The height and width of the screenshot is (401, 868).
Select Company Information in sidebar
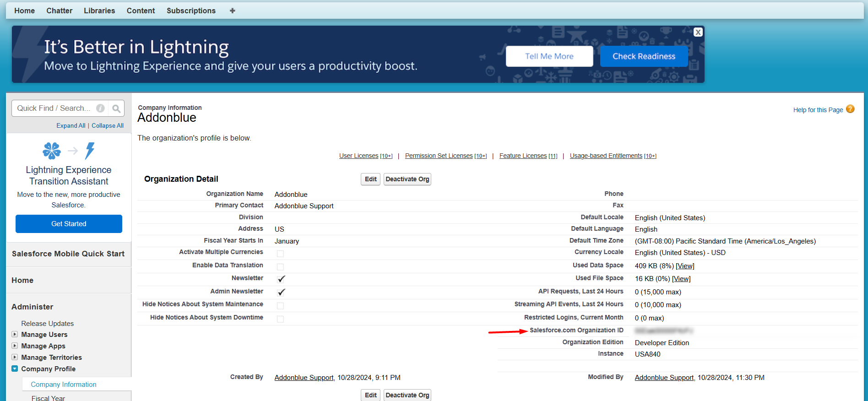point(64,385)
